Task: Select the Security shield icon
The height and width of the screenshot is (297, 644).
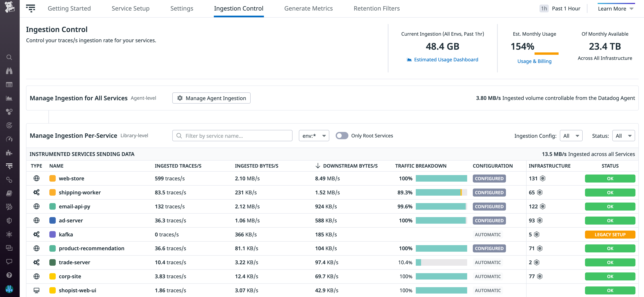Action: pyautogui.click(x=9, y=221)
